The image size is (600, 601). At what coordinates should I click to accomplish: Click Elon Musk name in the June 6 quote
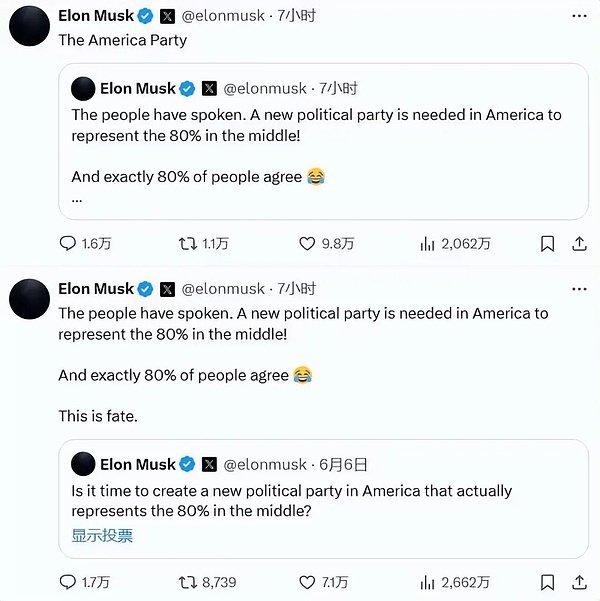(x=137, y=464)
